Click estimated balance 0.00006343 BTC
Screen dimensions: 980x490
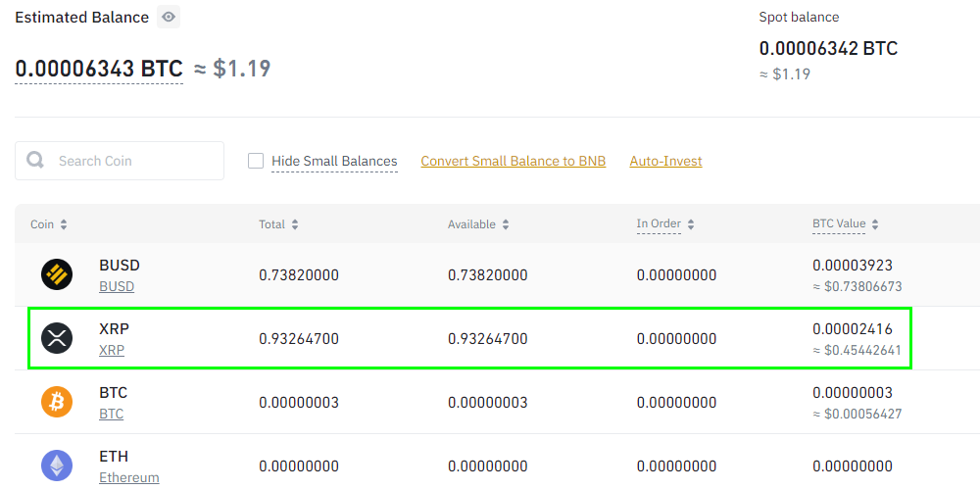99,69
